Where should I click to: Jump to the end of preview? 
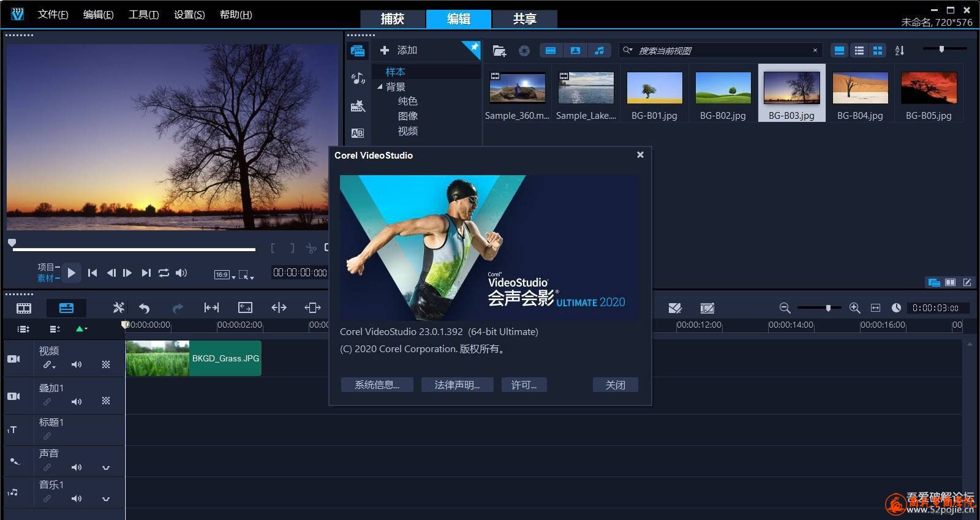[146, 273]
